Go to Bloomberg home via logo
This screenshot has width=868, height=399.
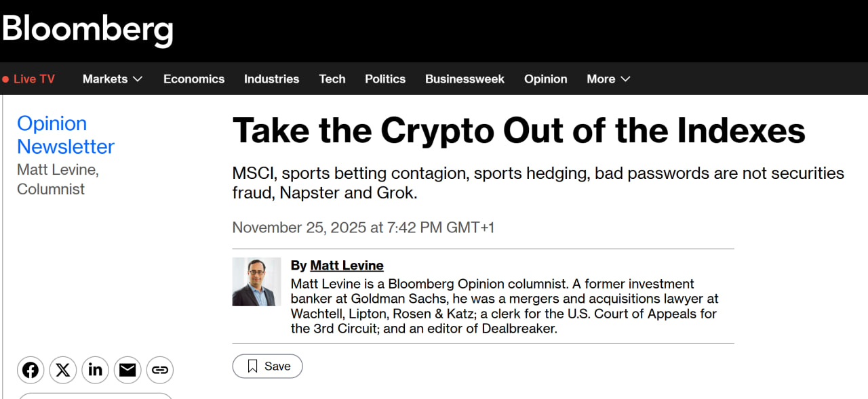pyautogui.click(x=87, y=29)
